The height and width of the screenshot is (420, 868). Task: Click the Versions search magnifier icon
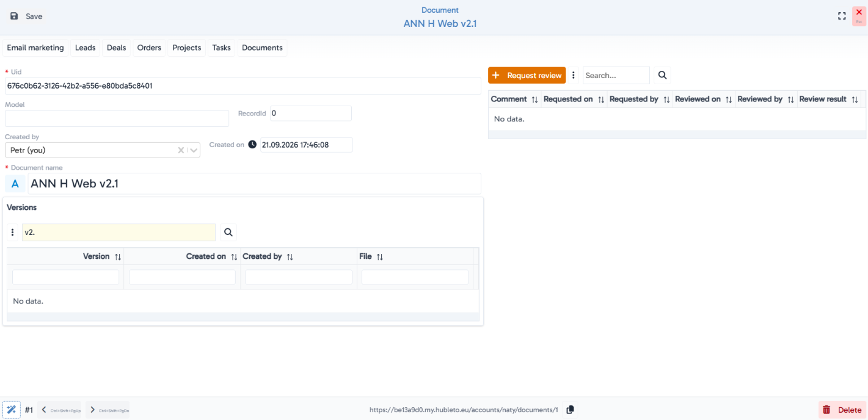pos(228,232)
